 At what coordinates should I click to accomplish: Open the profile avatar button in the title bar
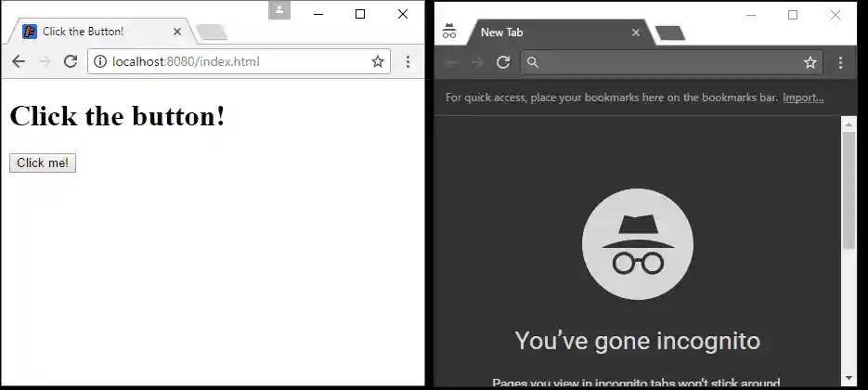click(279, 9)
